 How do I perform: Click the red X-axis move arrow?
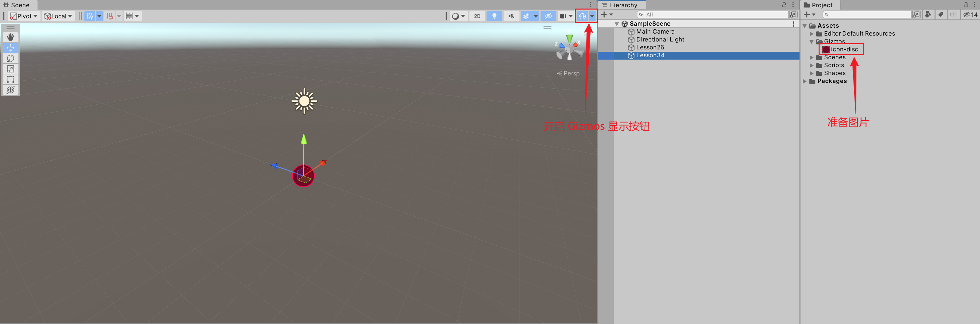click(x=323, y=163)
